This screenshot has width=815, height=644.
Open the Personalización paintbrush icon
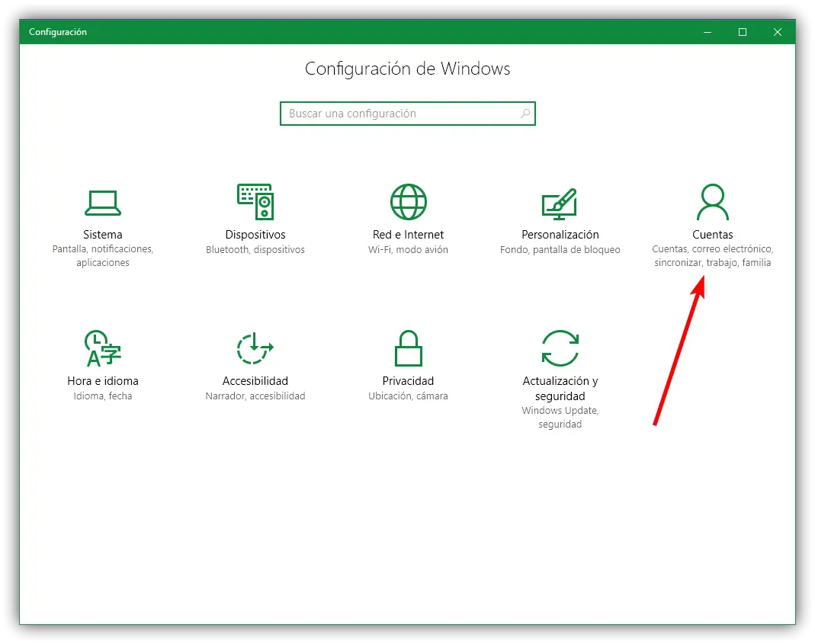coord(560,203)
